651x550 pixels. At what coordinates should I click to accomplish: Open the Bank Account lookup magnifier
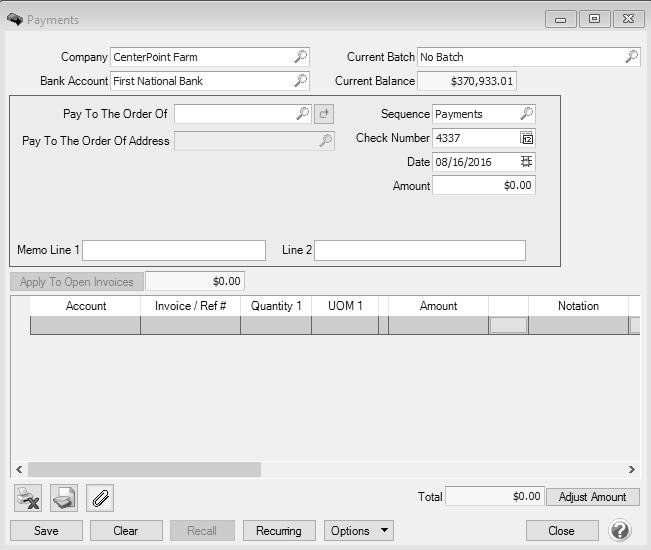click(301, 80)
